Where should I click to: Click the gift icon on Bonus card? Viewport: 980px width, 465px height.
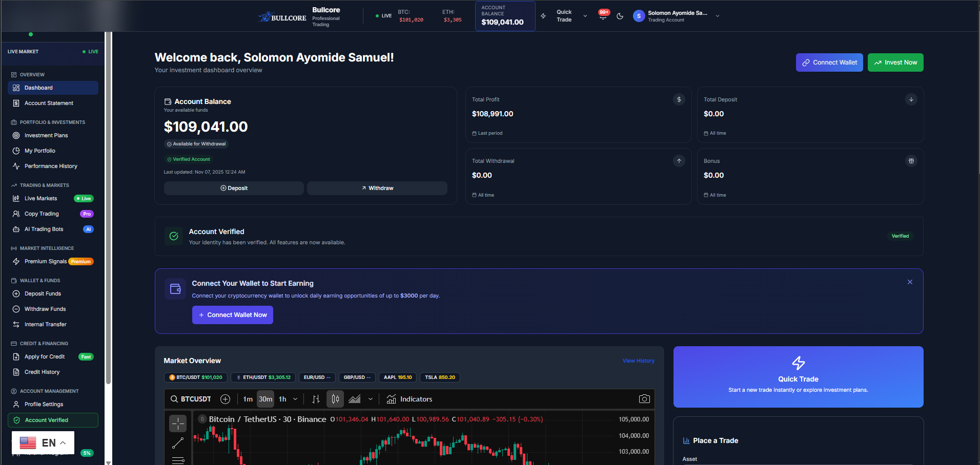[x=911, y=161]
